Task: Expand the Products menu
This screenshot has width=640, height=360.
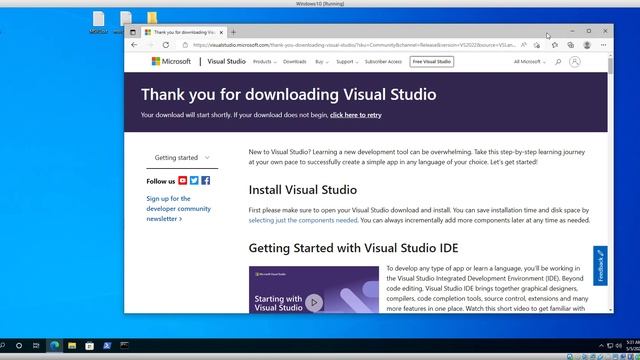Action: point(264,62)
